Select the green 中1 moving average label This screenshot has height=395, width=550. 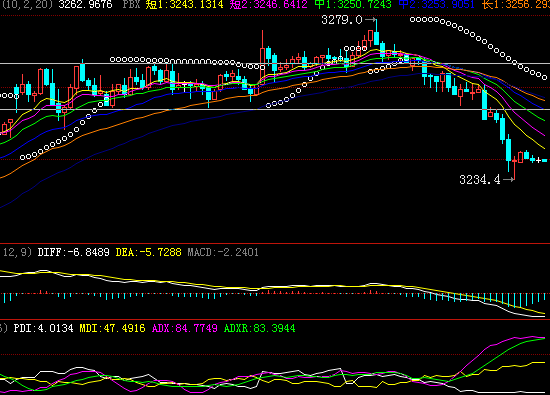[353, 4]
